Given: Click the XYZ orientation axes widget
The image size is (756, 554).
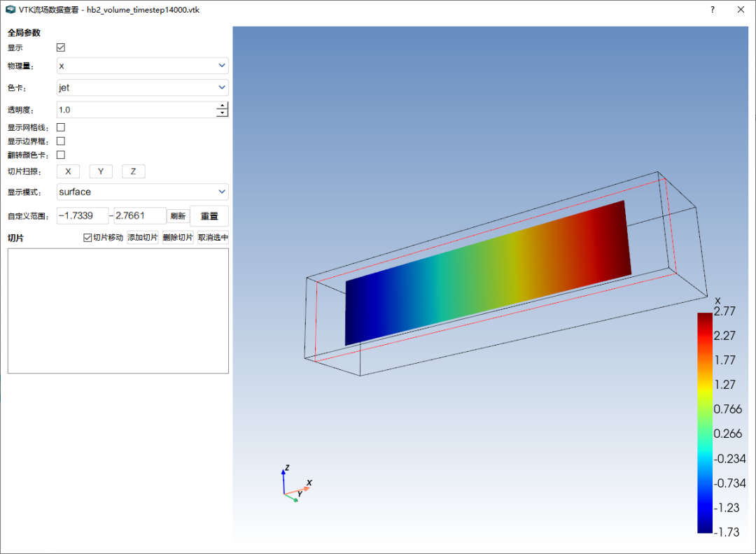Looking at the screenshot, I should [296, 484].
